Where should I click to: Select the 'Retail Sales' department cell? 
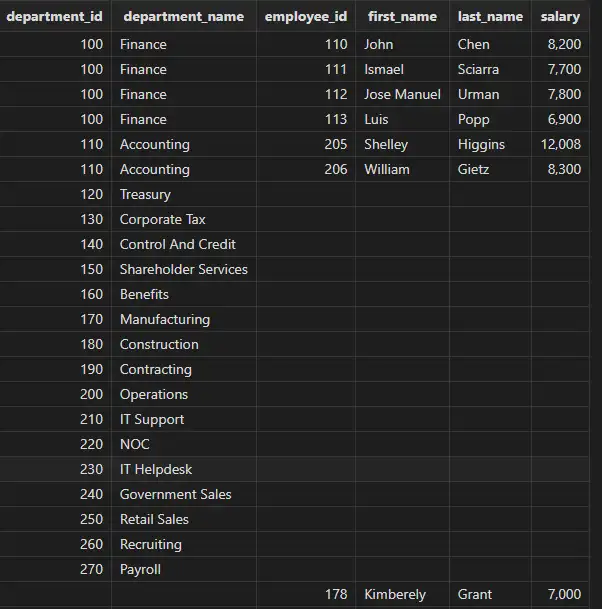[184, 519]
